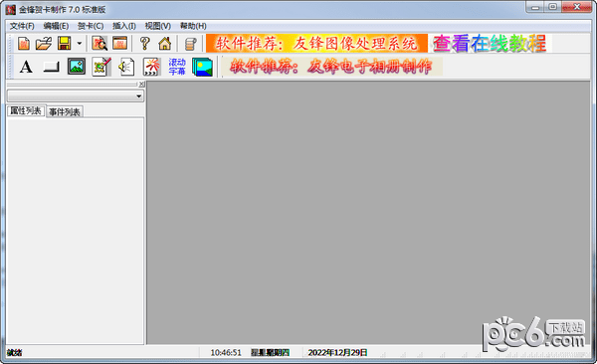Click the database cylinder icon
Image resolution: width=597 pixels, height=364 pixels.
point(190,44)
